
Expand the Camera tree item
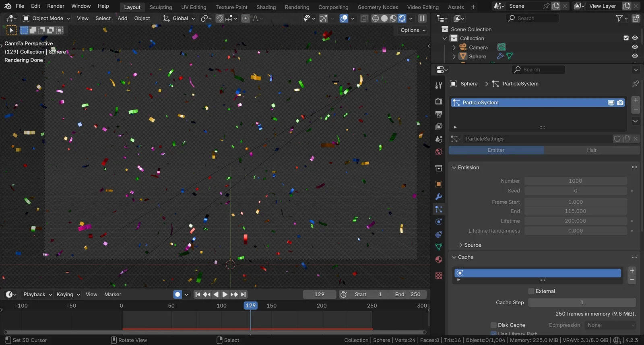click(454, 48)
